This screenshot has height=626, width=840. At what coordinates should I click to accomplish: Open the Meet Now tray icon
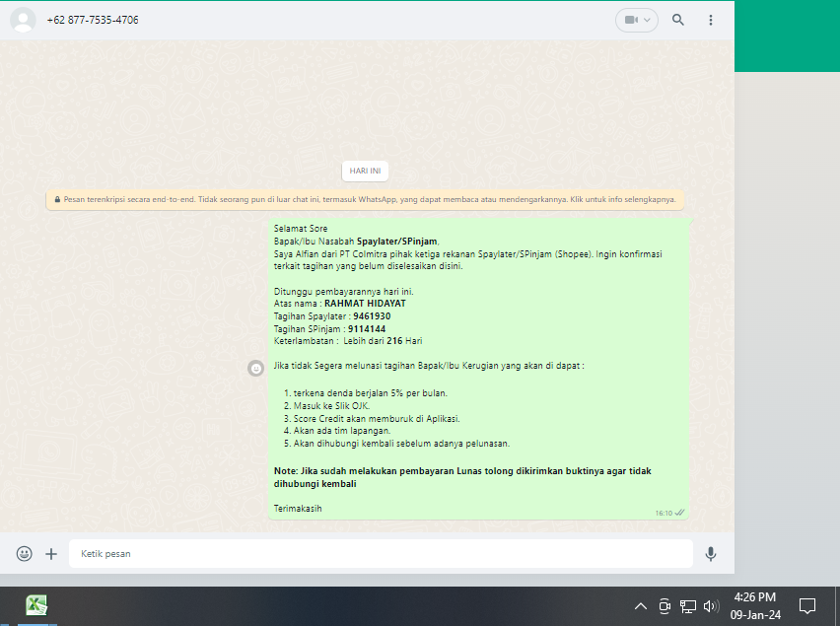pyautogui.click(x=665, y=606)
